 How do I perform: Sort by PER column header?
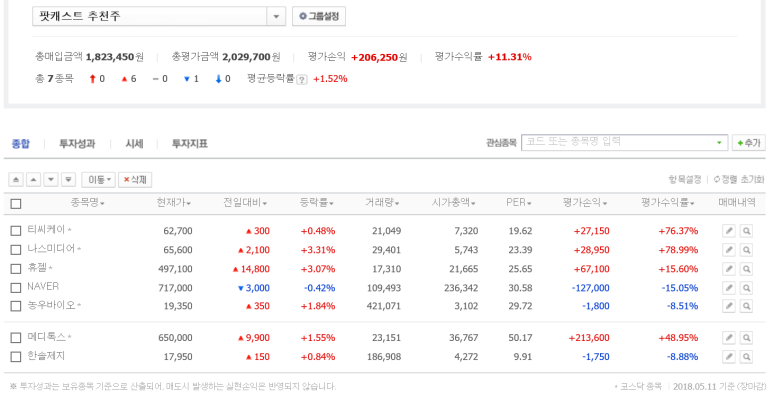[x=519, y=203]
